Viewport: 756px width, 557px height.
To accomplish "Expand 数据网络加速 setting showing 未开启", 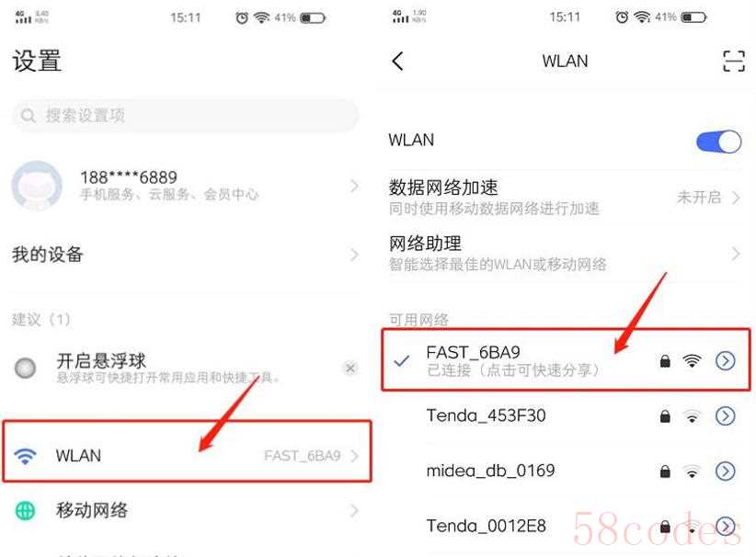I will click(565, 197).
